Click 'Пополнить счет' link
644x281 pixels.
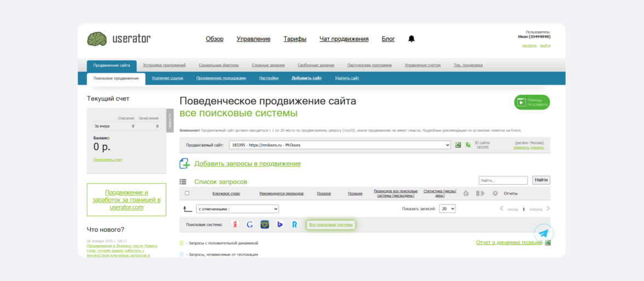pyautogui.click(x=108, y=160)
